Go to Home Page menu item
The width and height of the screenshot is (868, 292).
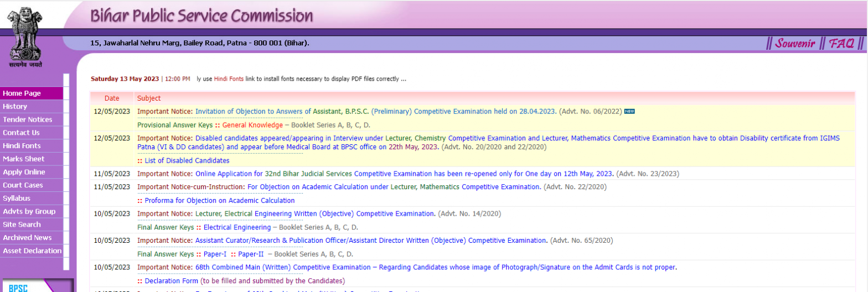pos(22,93)
